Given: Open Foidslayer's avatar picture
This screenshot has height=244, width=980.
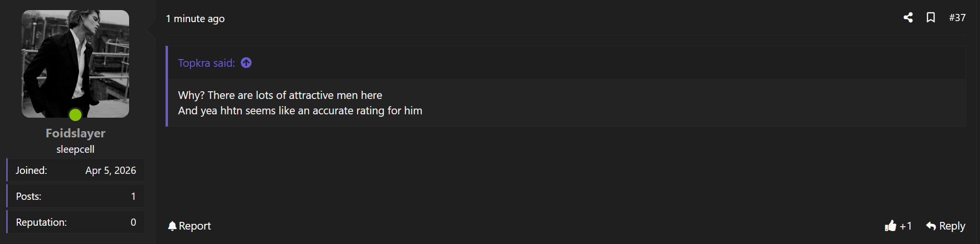Looking at the screenshot, I should [x=75, y=63].
